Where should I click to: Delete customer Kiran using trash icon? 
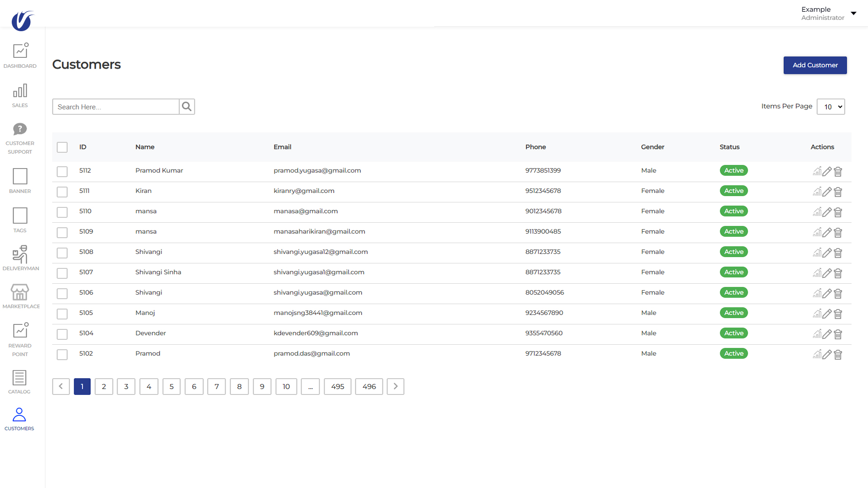[x=838, y=192]
